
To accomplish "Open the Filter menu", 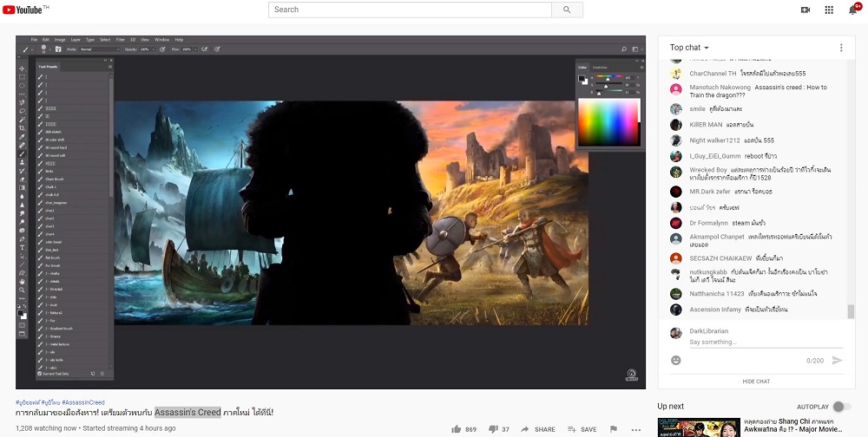I will coord(120,40).
